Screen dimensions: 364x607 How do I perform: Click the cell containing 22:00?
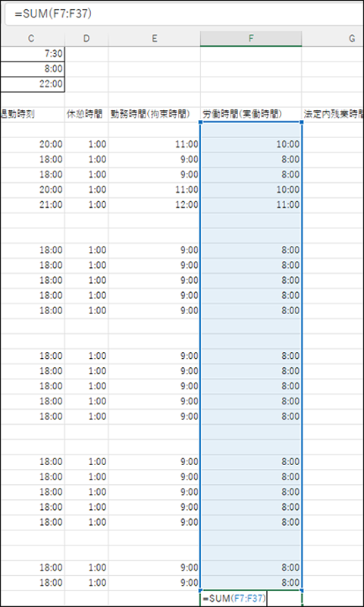click(32, 84)
